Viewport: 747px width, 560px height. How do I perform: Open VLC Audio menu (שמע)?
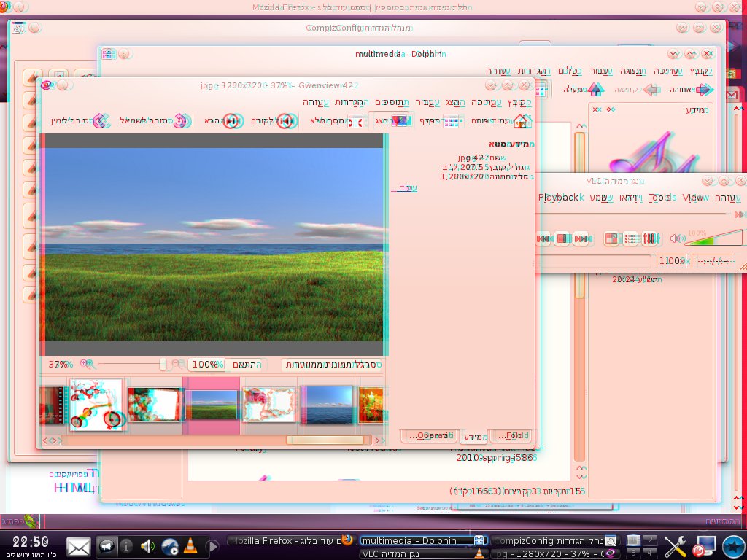[x=601, y=198]
